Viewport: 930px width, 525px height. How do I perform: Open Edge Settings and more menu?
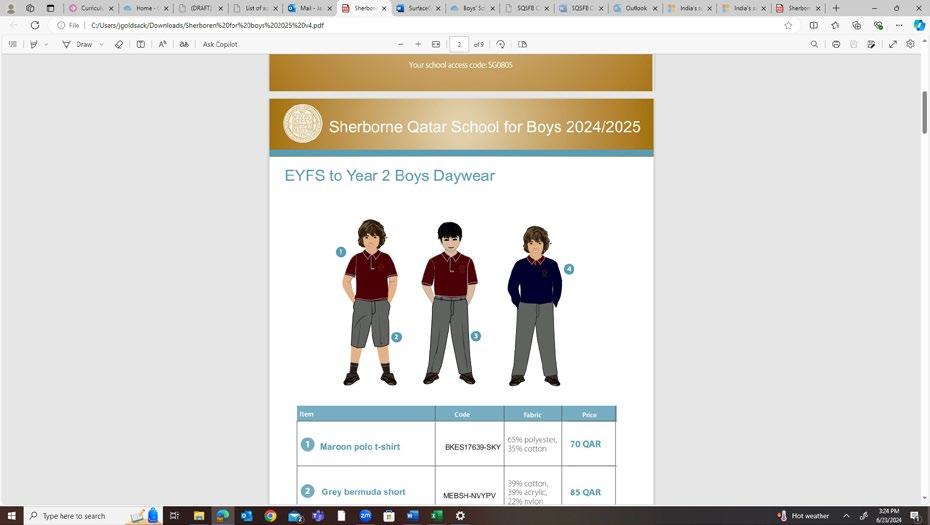click(x=899, y=26)
